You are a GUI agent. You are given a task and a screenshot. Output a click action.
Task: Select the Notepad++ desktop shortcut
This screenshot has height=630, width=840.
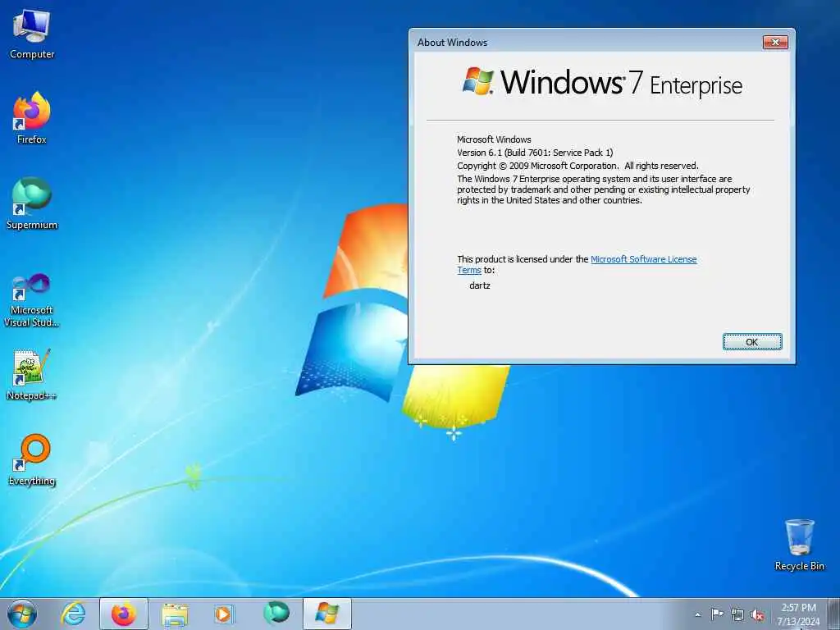(32, 374)
